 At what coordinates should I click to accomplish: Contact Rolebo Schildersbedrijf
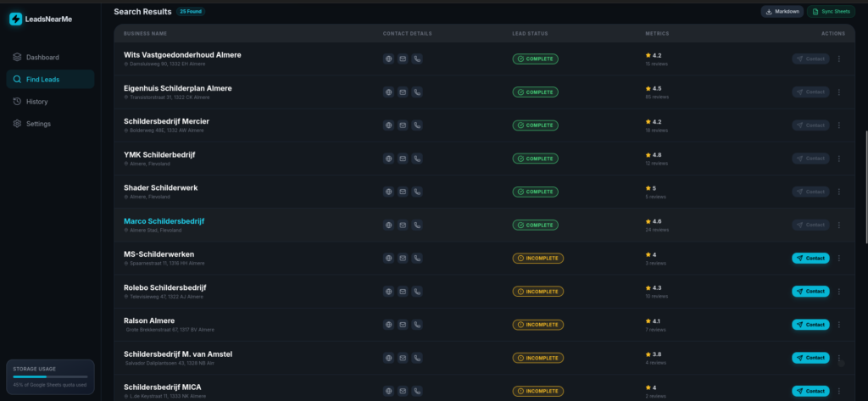tap(810, 292)
